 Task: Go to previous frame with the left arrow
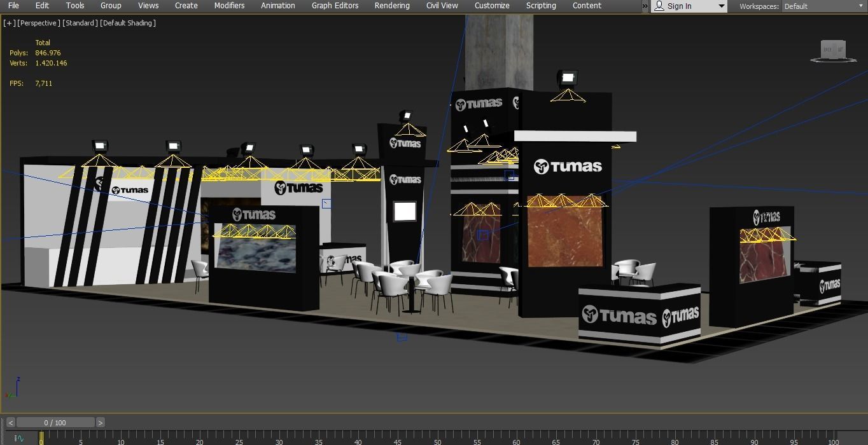pos(11,422)
